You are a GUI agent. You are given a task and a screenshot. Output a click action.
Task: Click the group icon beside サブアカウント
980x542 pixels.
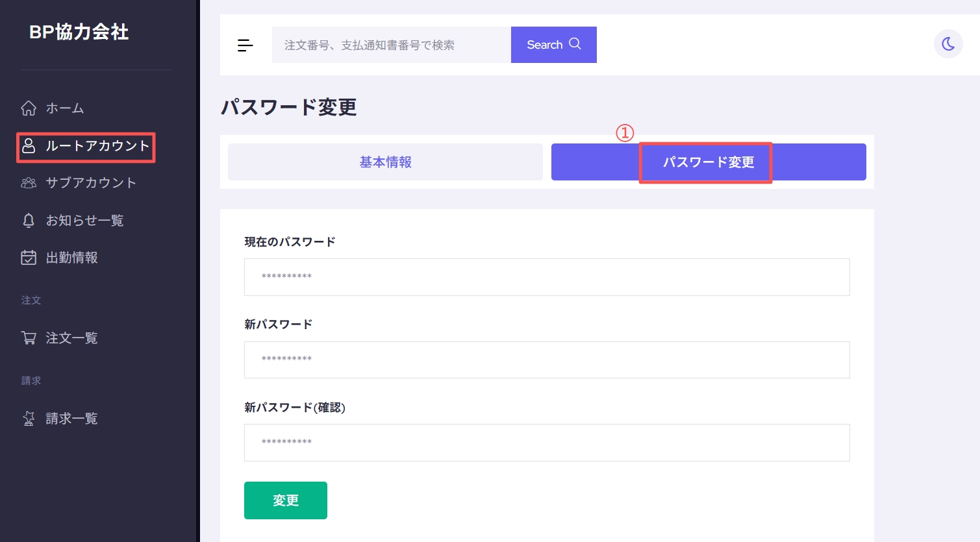click(x=29, y=183)
